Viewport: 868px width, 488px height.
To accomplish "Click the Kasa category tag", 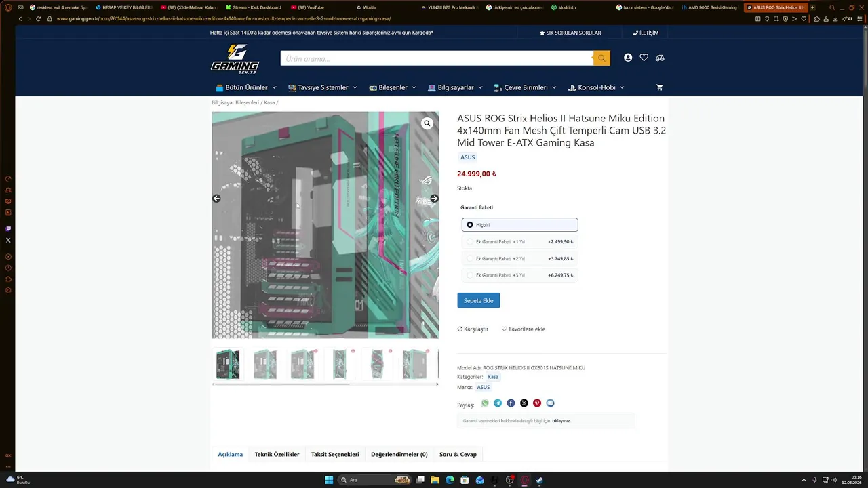I will click(493, 377).
